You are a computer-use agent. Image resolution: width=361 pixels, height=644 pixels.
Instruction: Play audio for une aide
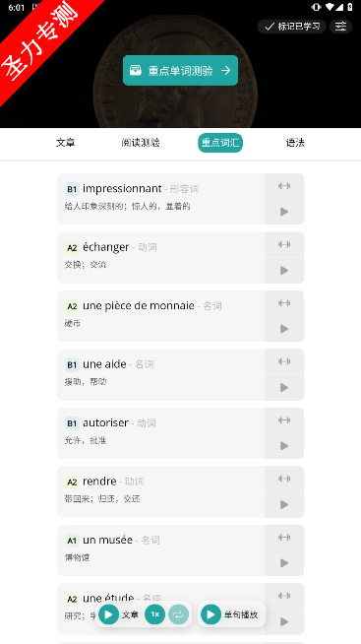[284, 387]
